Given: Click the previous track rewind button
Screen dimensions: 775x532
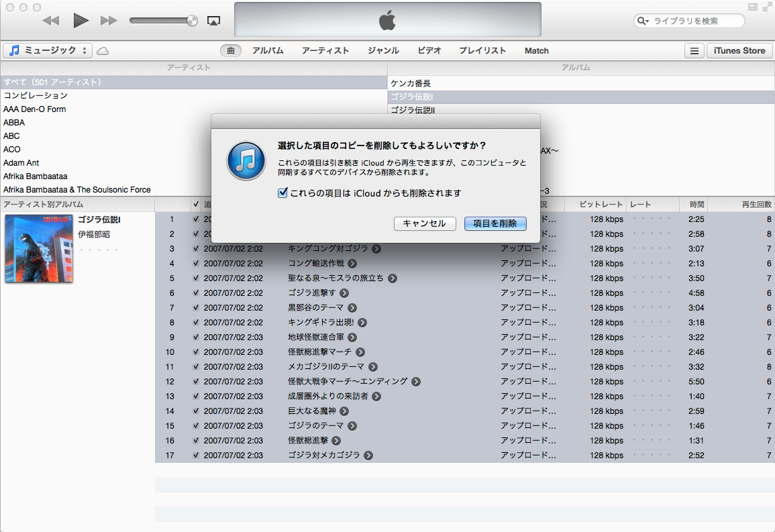Looking at the screenshot, I should 51,21.
